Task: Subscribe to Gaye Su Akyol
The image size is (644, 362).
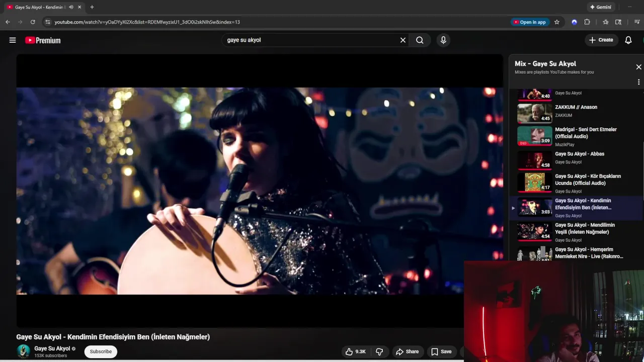Action: pos(101,351)
